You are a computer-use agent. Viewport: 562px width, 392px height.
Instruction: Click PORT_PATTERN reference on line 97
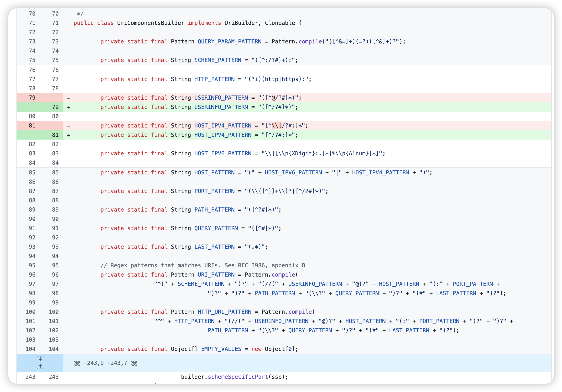pos(473,284)
